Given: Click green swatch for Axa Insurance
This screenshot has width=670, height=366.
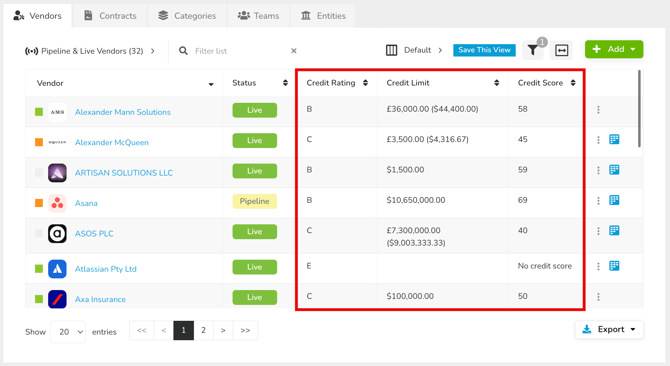Looking at the screenshot, I should (39, 299).
